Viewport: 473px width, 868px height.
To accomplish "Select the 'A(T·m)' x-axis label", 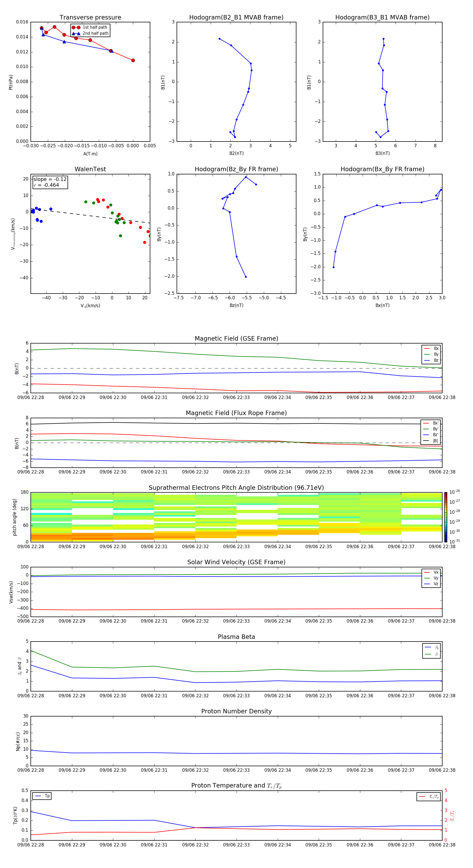I will click(x=90, y=154).
